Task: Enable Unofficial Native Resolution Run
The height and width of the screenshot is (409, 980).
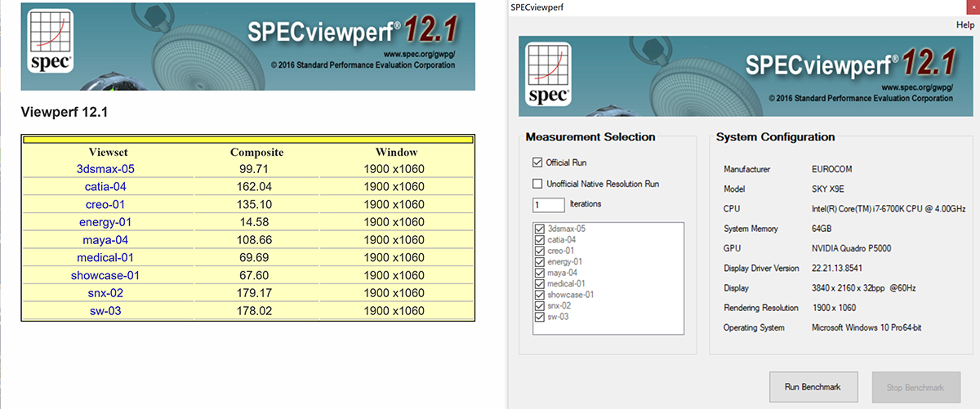Action: 537,184
